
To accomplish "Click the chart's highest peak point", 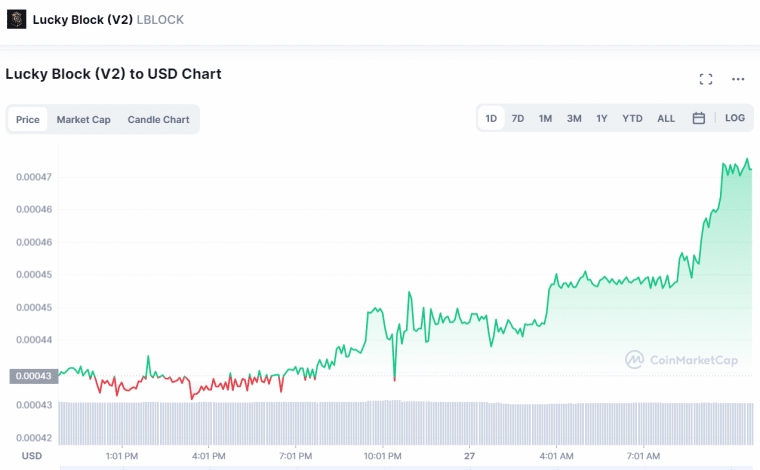I will tap(747, 159).
